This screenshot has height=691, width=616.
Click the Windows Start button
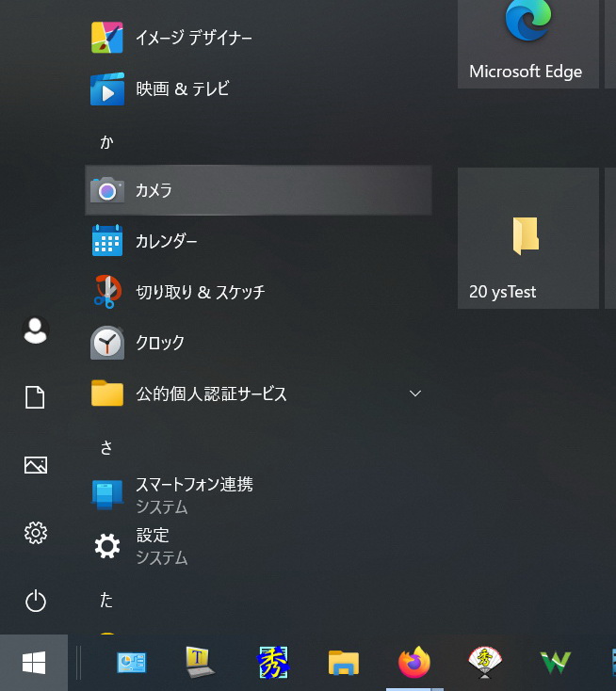click(34, 663)
